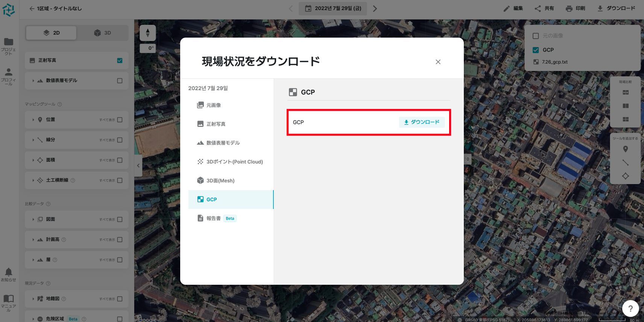Click the 比較データ help icon
Screen dimensions: 644x322
click(48, 204)
